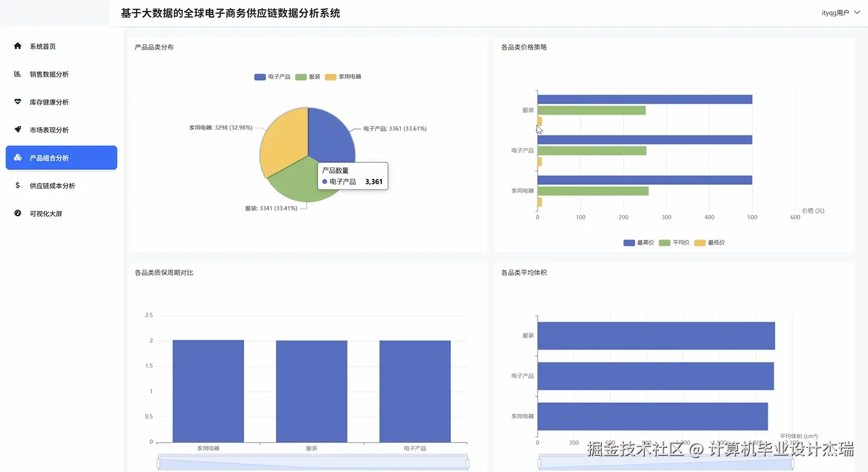Click the system title 基于大数据的全球电子商务供应链数据分析系统
The width and height of the screenshot is (868, 472).
230,13
